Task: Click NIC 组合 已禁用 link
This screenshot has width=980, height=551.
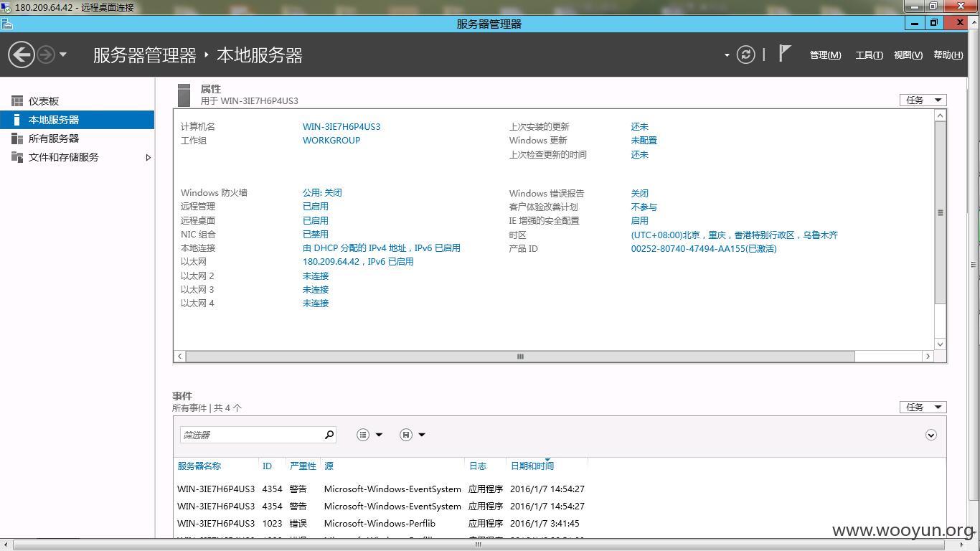Action: point(316,234)
